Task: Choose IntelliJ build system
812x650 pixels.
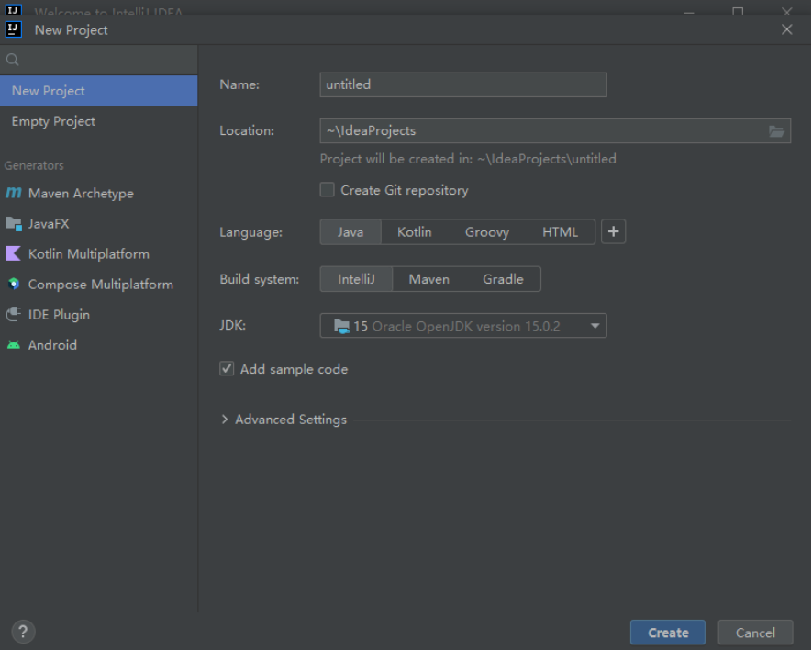Action: (356, 279)
